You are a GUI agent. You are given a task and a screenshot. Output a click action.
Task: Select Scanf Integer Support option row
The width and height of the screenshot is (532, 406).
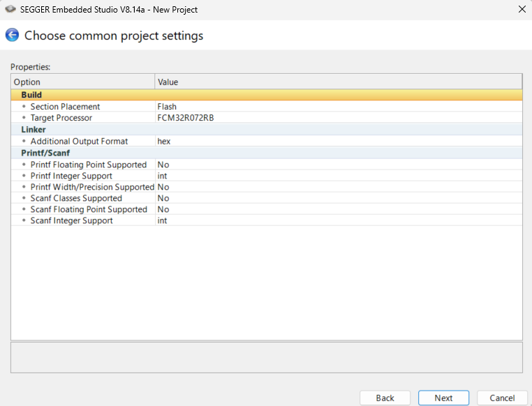(x=71, y=220)
